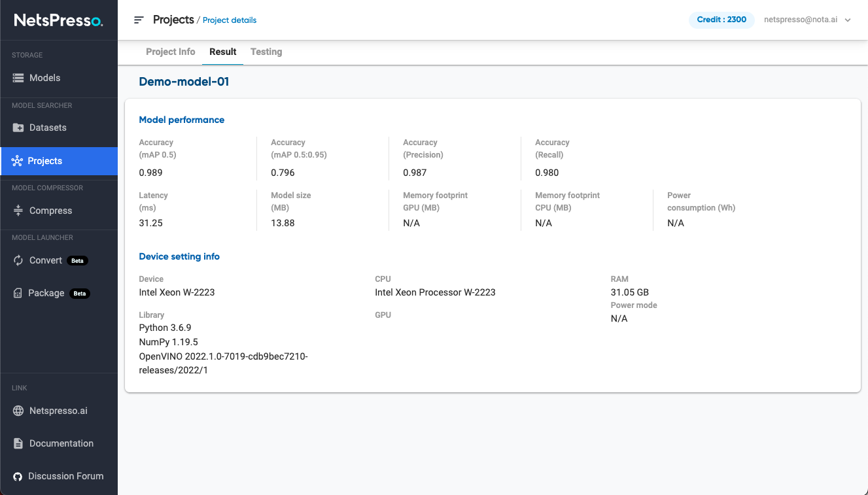Click the Documentation file icon
The height and width of the screenshot is (495, 868).
pyautogui.click(x=18, y=443)
